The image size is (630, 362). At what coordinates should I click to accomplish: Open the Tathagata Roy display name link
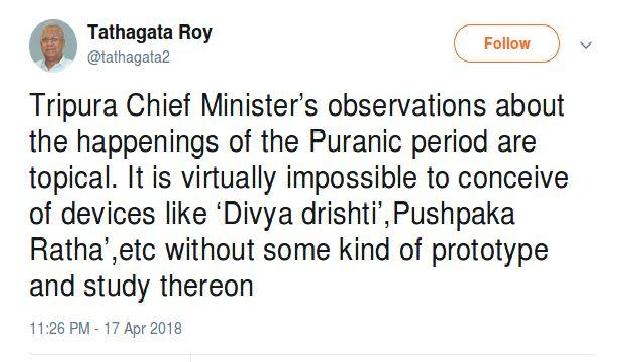[149, 33]
